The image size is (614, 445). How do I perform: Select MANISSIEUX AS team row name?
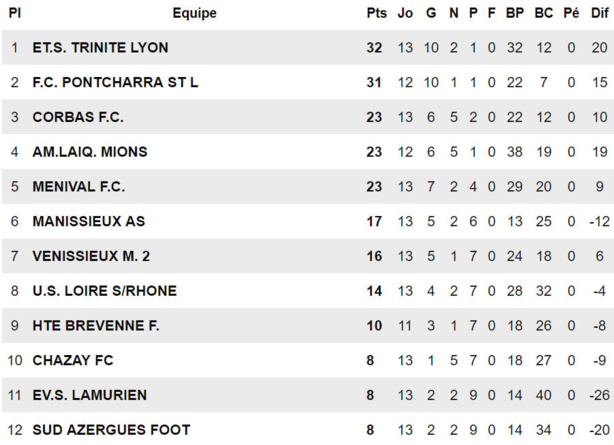[x=89, y=221]
